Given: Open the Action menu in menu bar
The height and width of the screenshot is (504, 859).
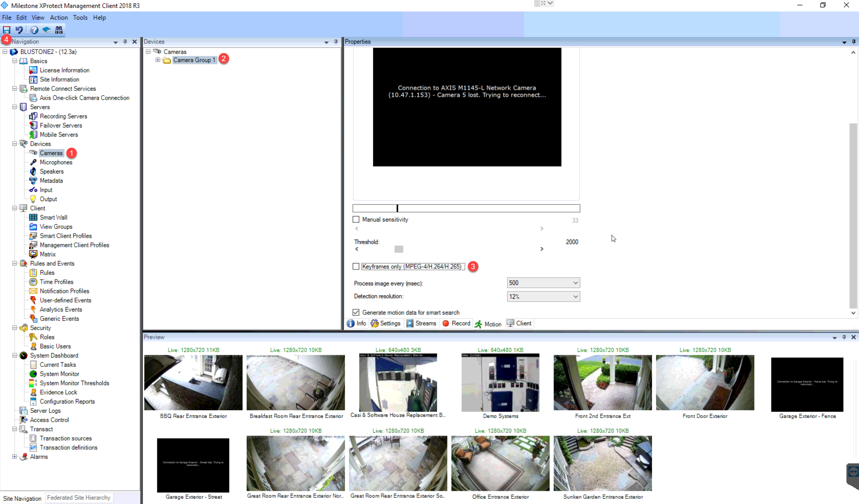Looking at the screenshot, I should (x=59, y=17).
